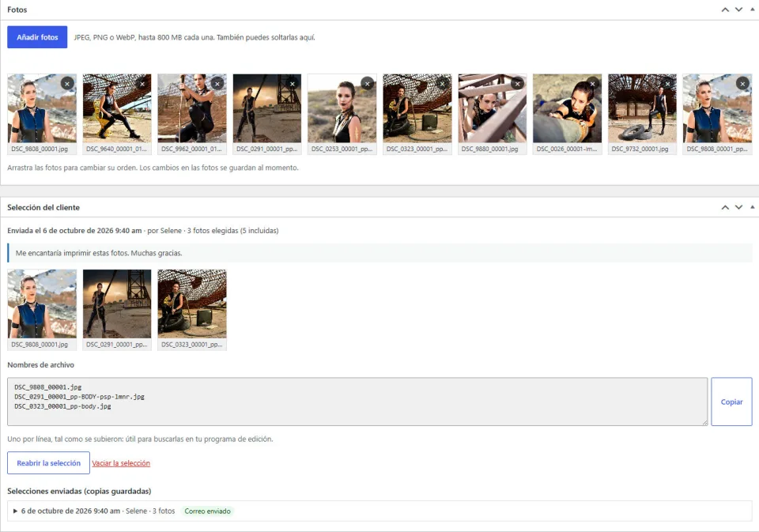Move the Fotos panel down
The image size is (759, 532).
click(x=738, y=9)
